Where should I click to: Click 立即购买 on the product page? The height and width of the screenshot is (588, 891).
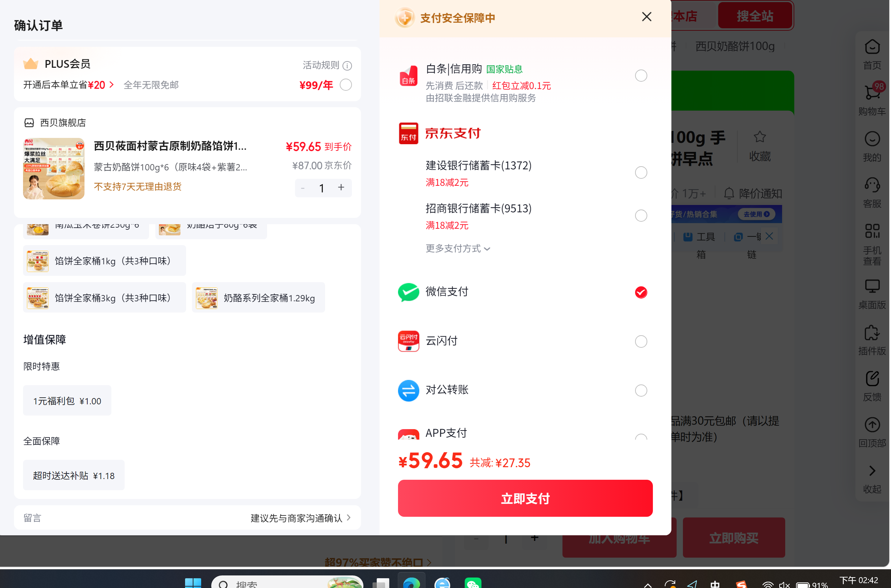(734, 538)
